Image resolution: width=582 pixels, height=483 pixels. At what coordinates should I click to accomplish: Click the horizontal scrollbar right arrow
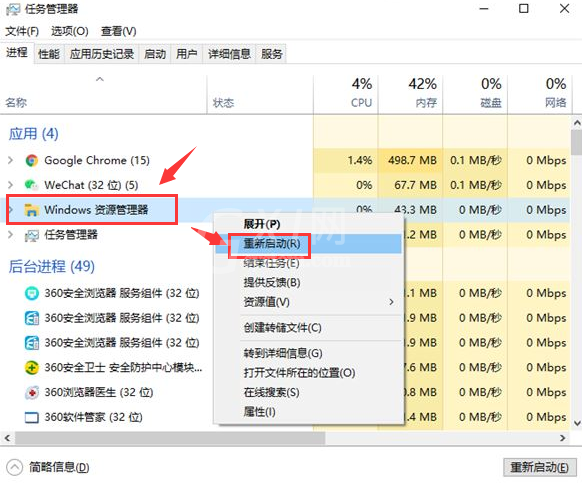[x=563, y=438]
